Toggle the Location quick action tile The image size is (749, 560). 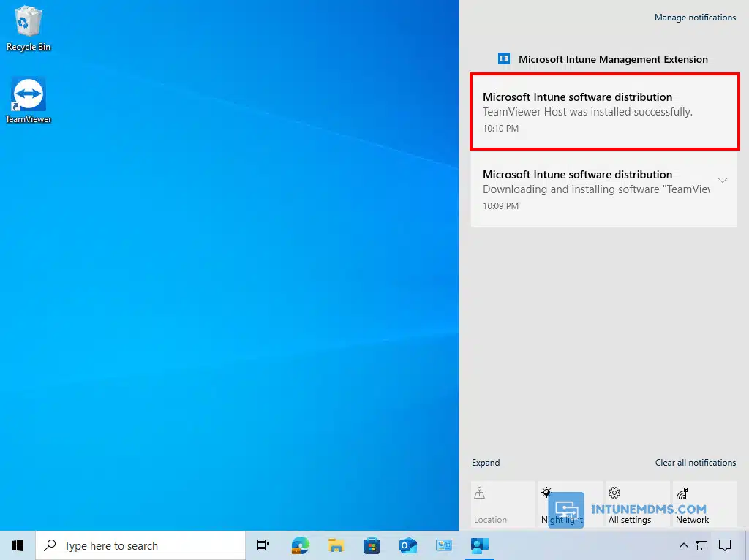click(503, 504)
